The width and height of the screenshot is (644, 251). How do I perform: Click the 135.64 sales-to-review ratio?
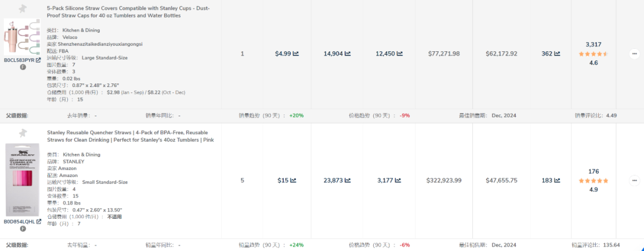[x=611, y=245]
